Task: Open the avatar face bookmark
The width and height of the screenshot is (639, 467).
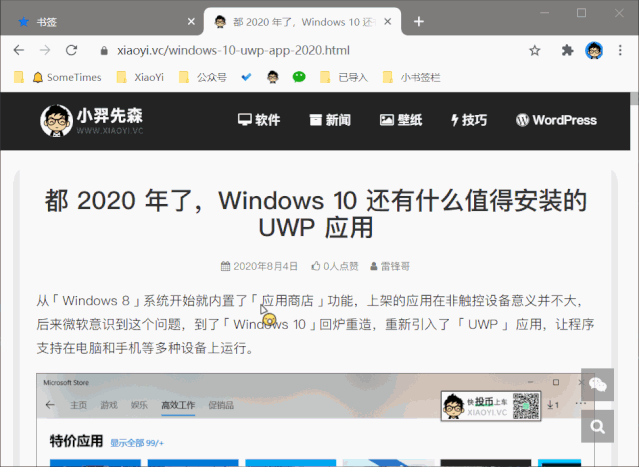Action: (273, 77)
